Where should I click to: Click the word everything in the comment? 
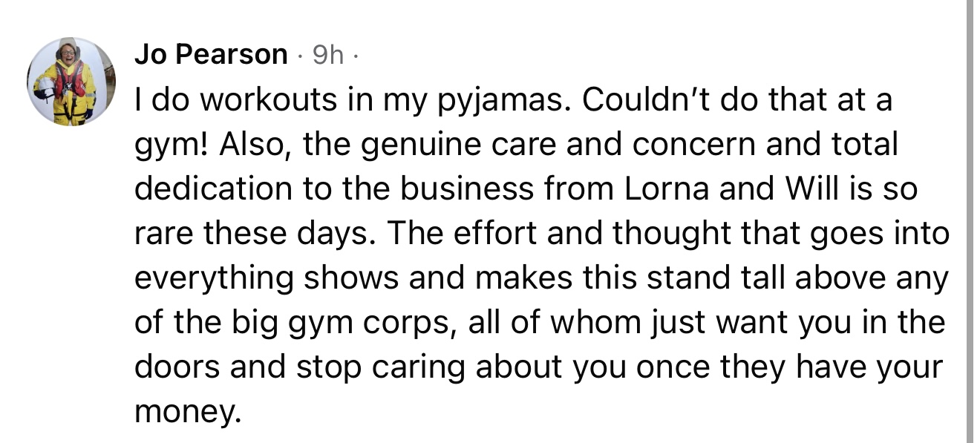[215, 278]
